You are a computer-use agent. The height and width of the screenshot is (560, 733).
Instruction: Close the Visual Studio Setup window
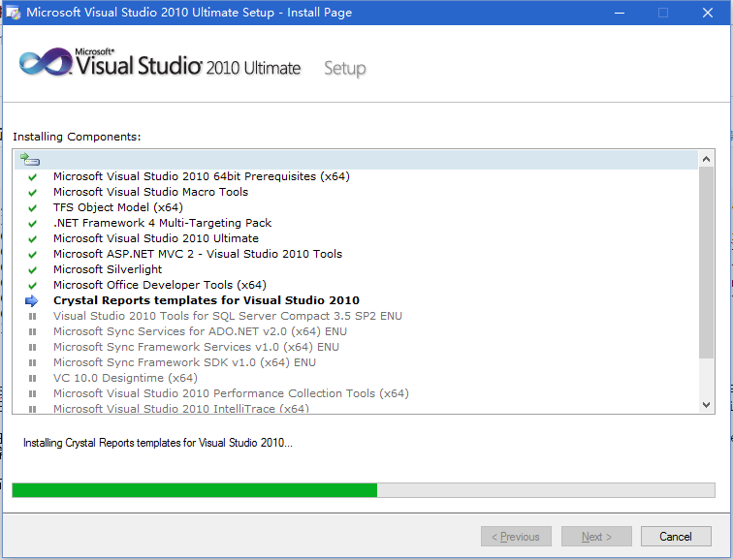click(x=708, y=13)
